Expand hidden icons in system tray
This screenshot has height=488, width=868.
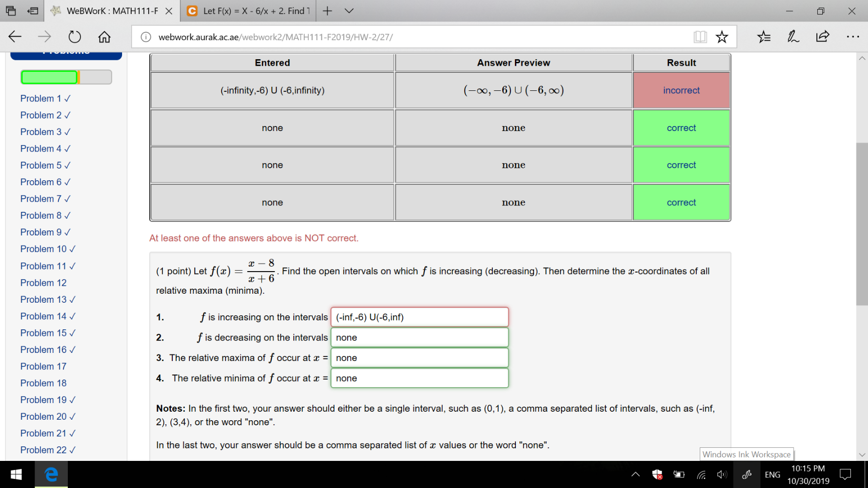[635, 474]
